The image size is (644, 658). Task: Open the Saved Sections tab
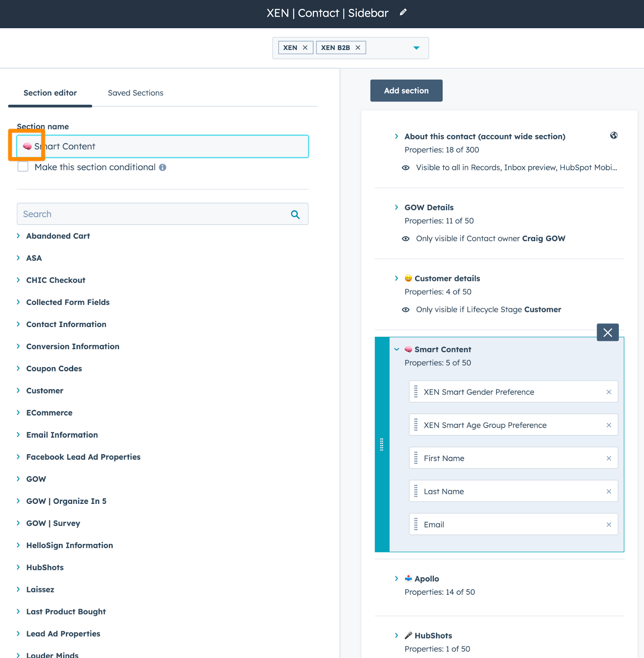[136, 93]
